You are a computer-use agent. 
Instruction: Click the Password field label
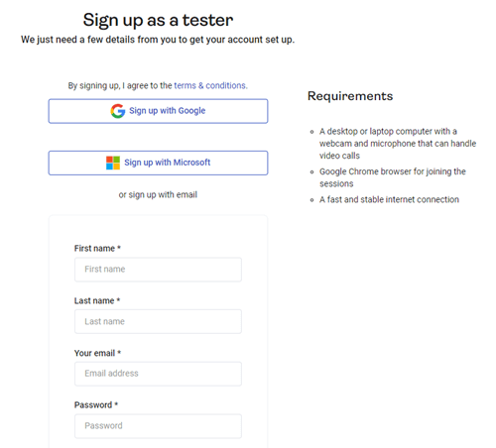click(96, 405)
